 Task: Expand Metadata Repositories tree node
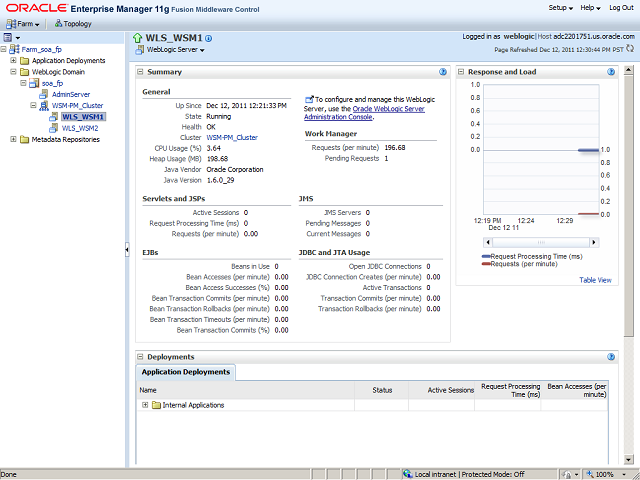click(13, 139)
